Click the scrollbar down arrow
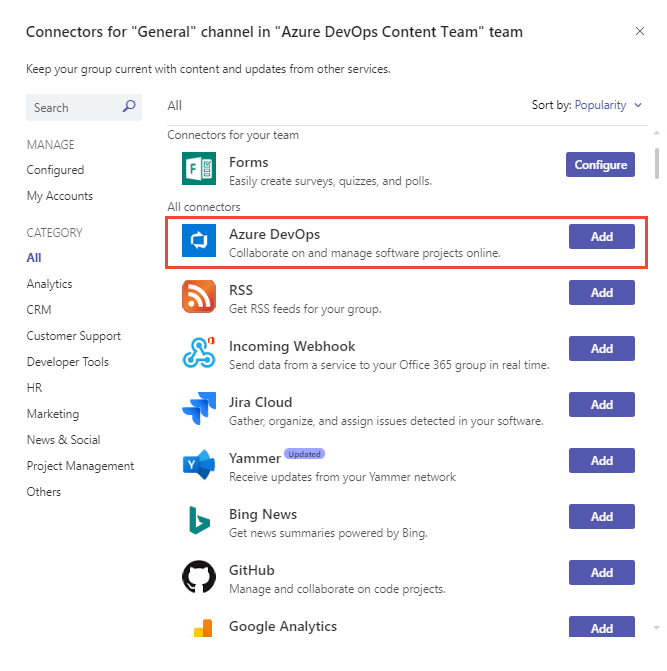 [656, 628]
